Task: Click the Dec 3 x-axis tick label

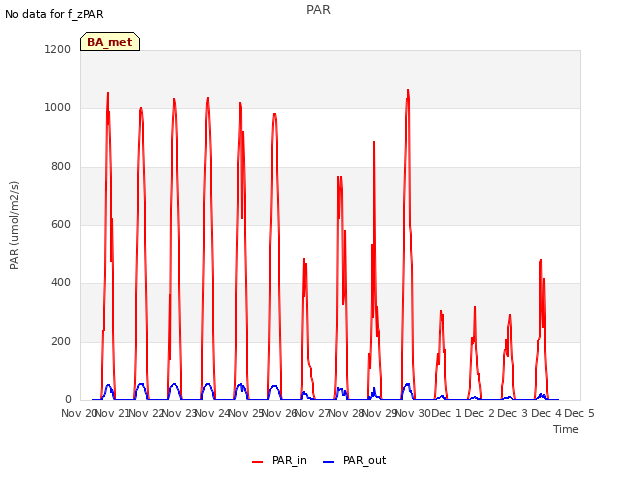Action: pos(513,413)
